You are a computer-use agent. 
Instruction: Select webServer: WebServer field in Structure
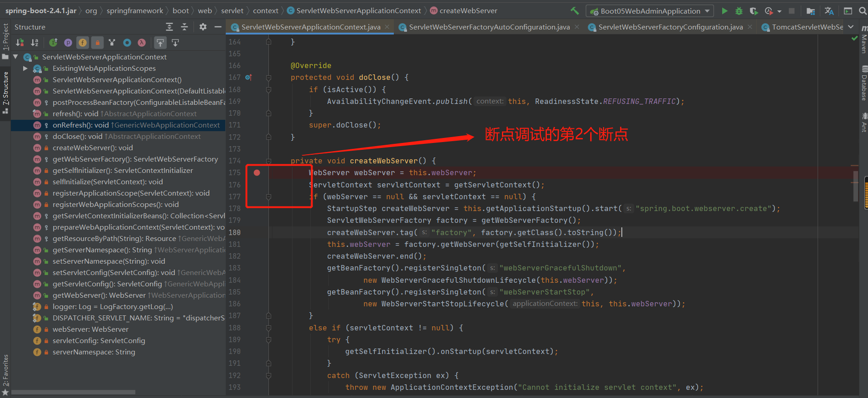click(90, 329)
